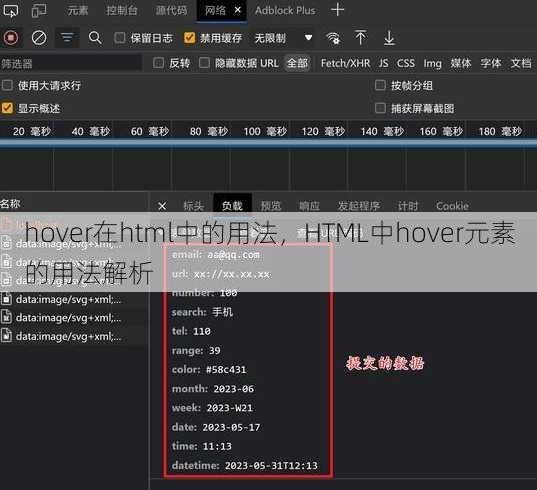Add new DevTools tab plus icon
The height and width of the screenshot is (490, 537).
(x=338, y=10)
